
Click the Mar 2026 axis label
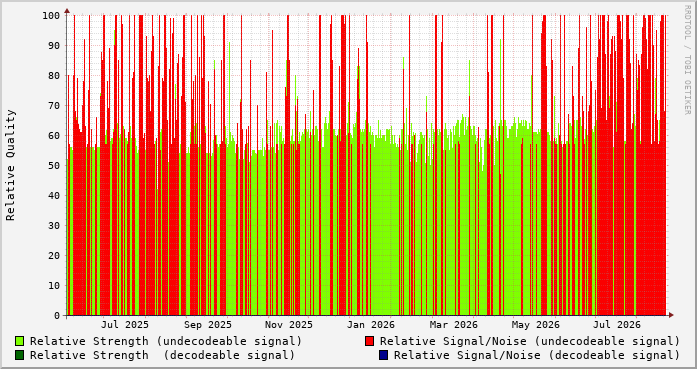click(x=453, y=325)
